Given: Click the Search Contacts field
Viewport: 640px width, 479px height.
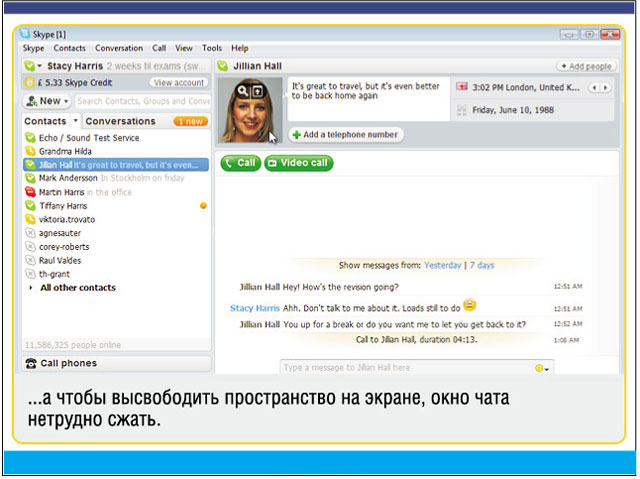Looking at the screenshot, I should (143, 101).
